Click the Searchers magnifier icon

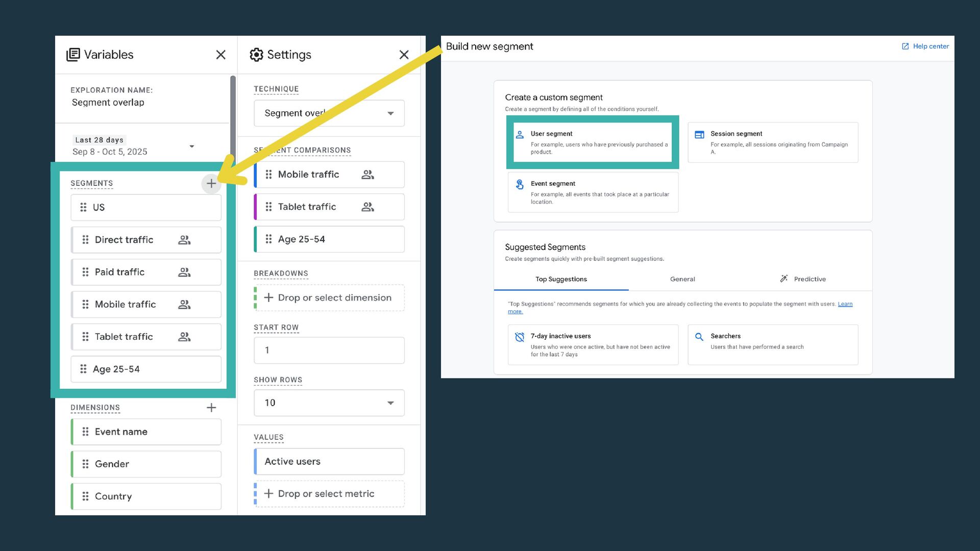[699, 337]
